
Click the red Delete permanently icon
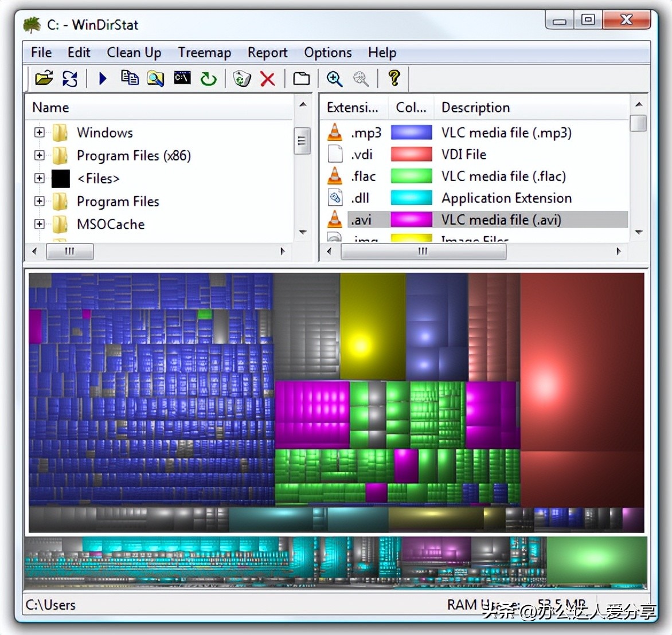click(267, 79)
